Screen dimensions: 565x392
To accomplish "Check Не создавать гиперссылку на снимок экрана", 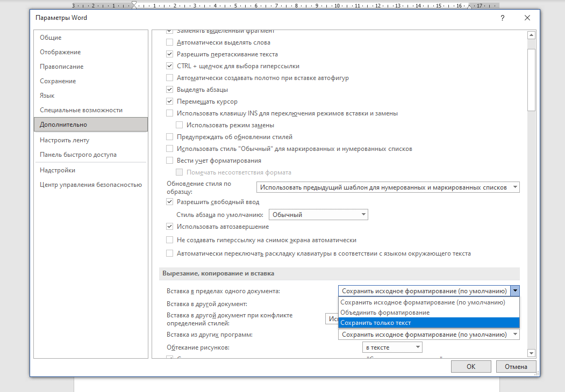I will (x=169, y=240).
